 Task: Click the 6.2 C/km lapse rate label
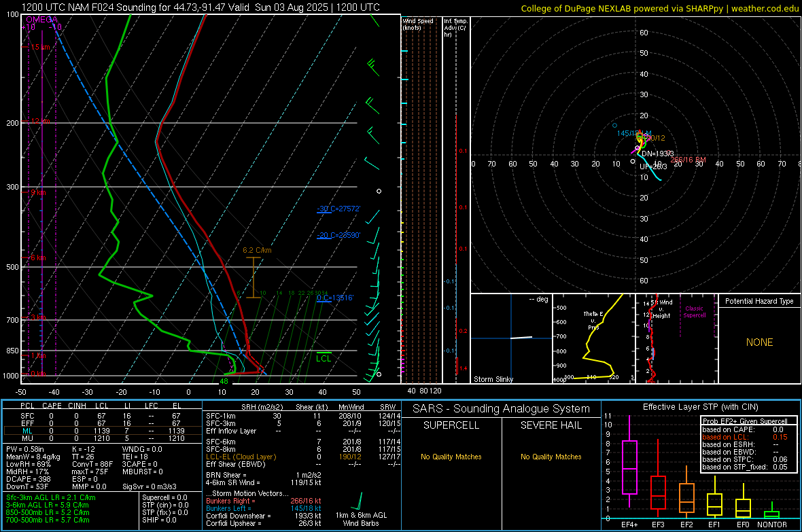click(257, 250)
